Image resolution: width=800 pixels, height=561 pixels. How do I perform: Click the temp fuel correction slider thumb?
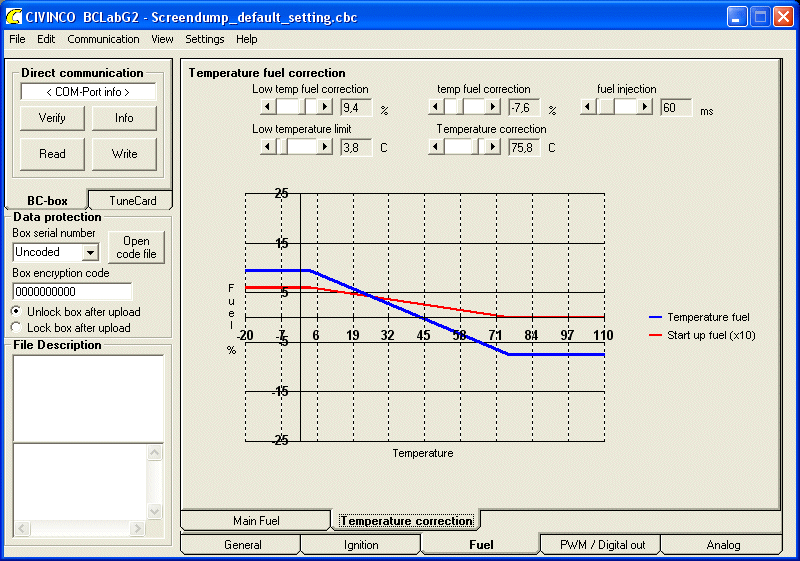click(x=460, y=107)
